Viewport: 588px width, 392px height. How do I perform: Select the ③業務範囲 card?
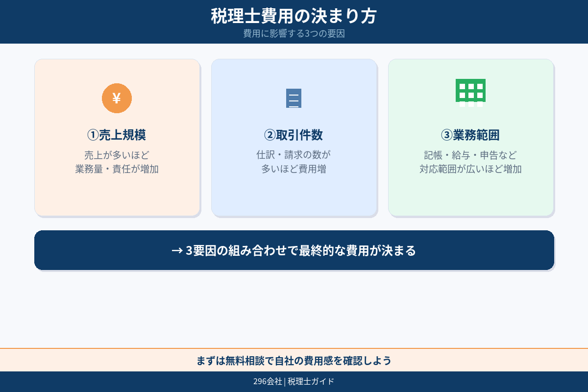(x=470, y=137)
